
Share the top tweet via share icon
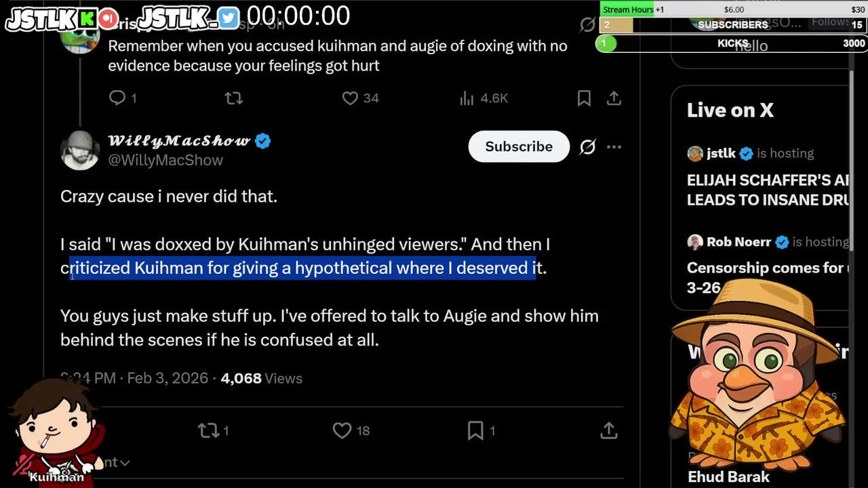click(614, 98)
